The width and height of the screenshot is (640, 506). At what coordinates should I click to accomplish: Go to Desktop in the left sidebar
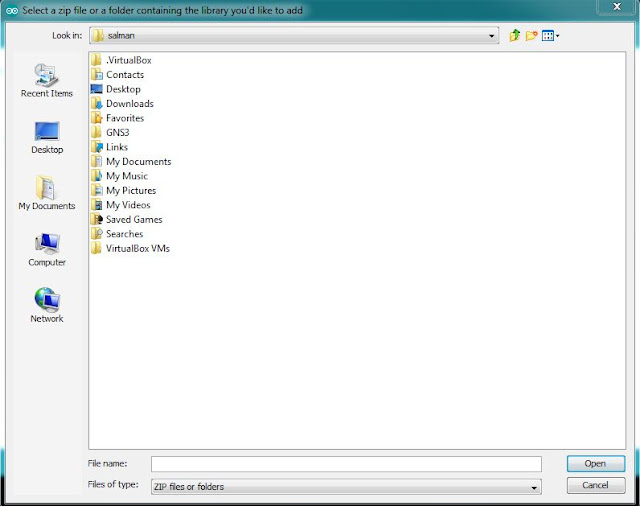[47, 138]
